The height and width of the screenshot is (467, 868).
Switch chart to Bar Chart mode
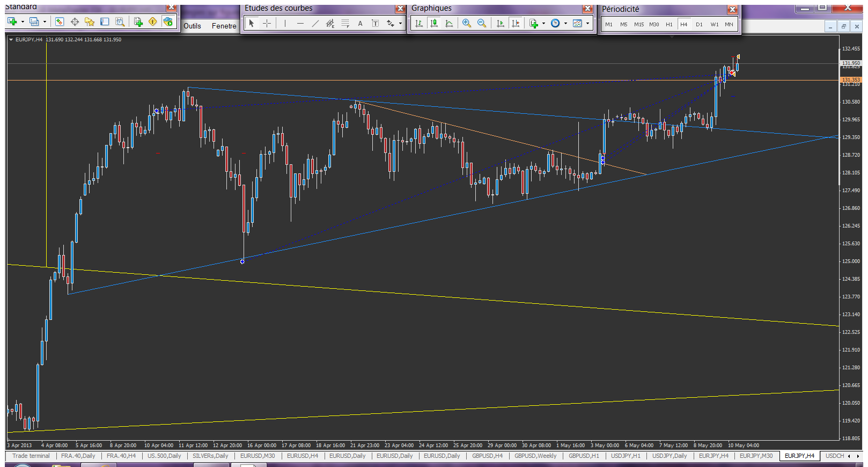click(419, 23)
